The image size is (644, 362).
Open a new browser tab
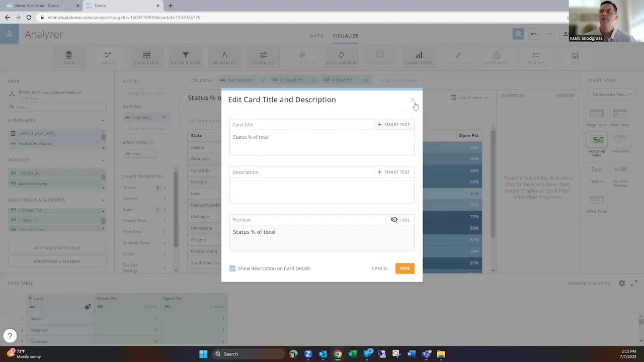point(171,6)
